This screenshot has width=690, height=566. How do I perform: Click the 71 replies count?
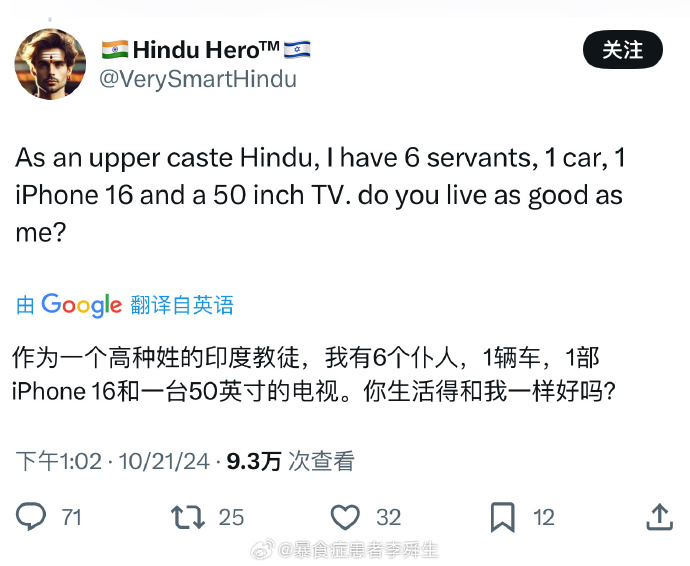[x=72, y=518]
